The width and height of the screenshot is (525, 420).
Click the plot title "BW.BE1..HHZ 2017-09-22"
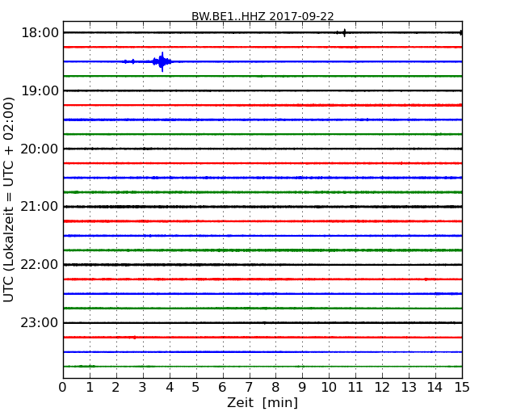[x=262, y=16]
